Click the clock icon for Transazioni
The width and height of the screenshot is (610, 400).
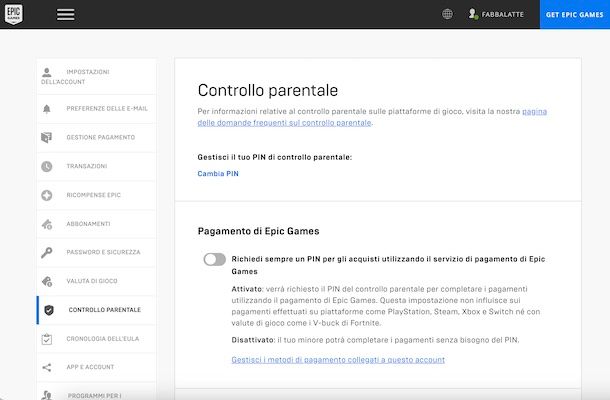(47, 166)
